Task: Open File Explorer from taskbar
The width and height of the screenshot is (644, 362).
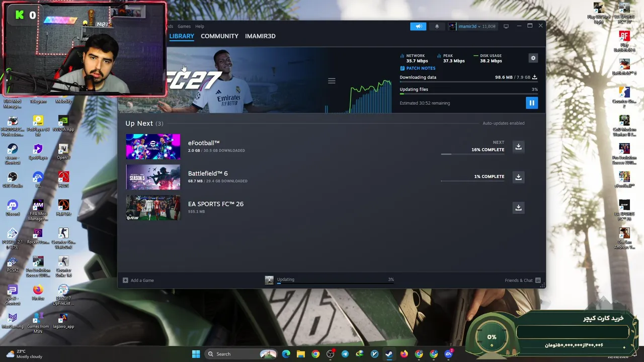Action: (300, 354)
